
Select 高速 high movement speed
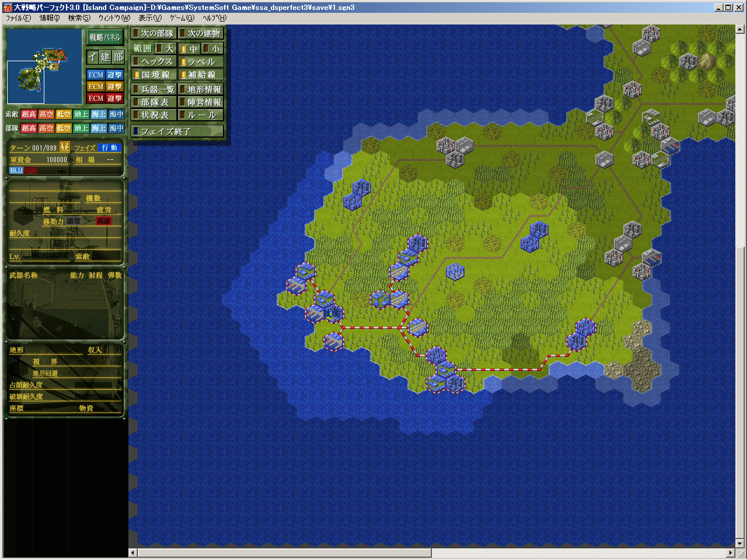pyautogui.click(x=103, y=221)
